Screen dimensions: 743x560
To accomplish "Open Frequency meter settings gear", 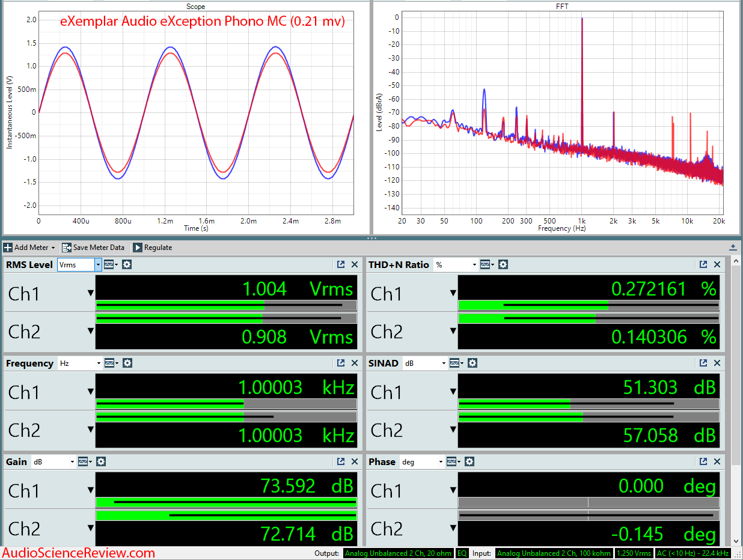I will point(127,363).
